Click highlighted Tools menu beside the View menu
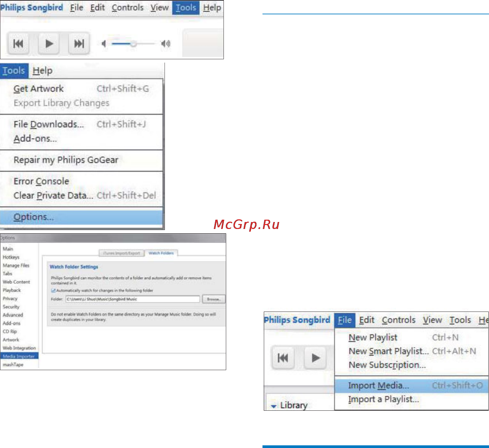The height and width of the screenshot is (448, 489). pos(186,7)
